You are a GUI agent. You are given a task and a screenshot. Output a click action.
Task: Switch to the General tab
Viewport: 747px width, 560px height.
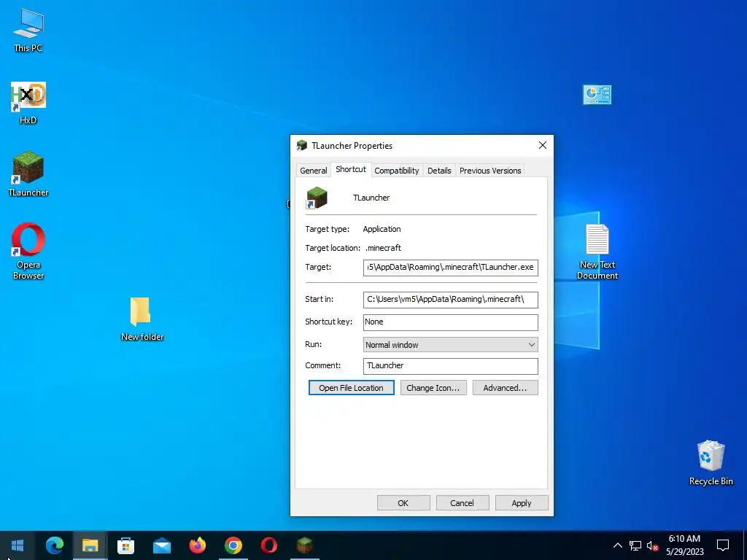tap(313, 171)
